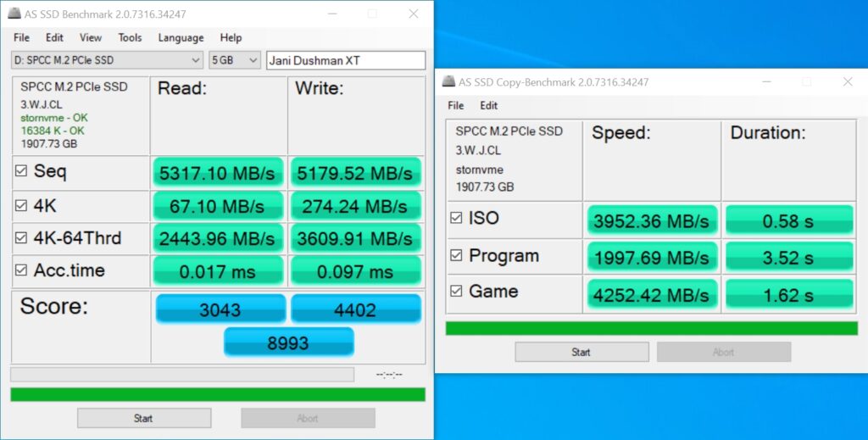Disable the Acc.time test checkbox
868x440 pixels.
tap(21, 270)
